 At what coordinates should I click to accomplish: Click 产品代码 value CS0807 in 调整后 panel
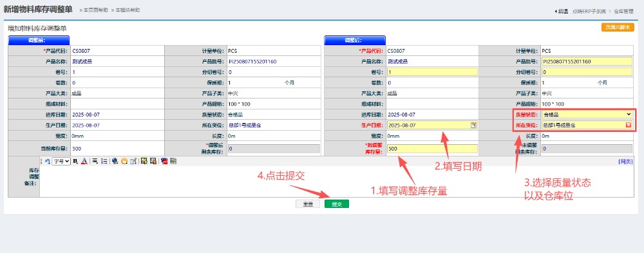point(396,51)
